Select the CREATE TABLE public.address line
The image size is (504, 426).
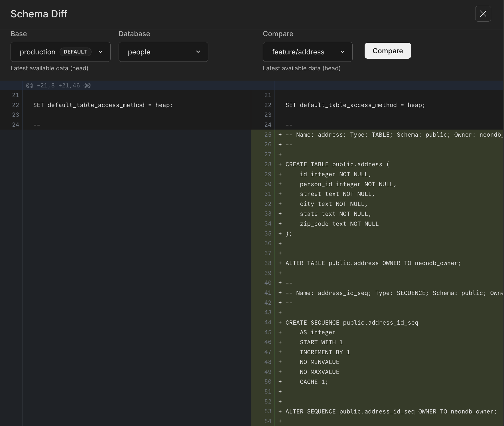click(337, 164)
